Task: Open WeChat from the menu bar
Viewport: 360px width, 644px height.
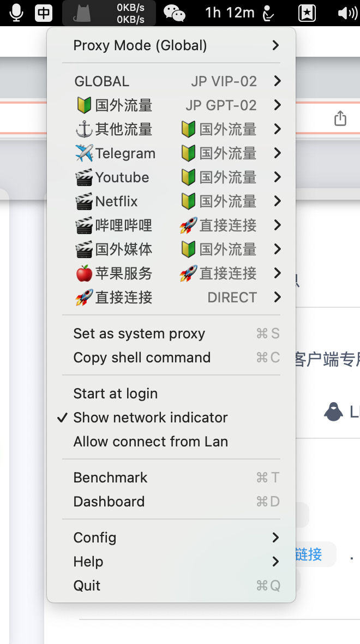Action: (175, 13)
